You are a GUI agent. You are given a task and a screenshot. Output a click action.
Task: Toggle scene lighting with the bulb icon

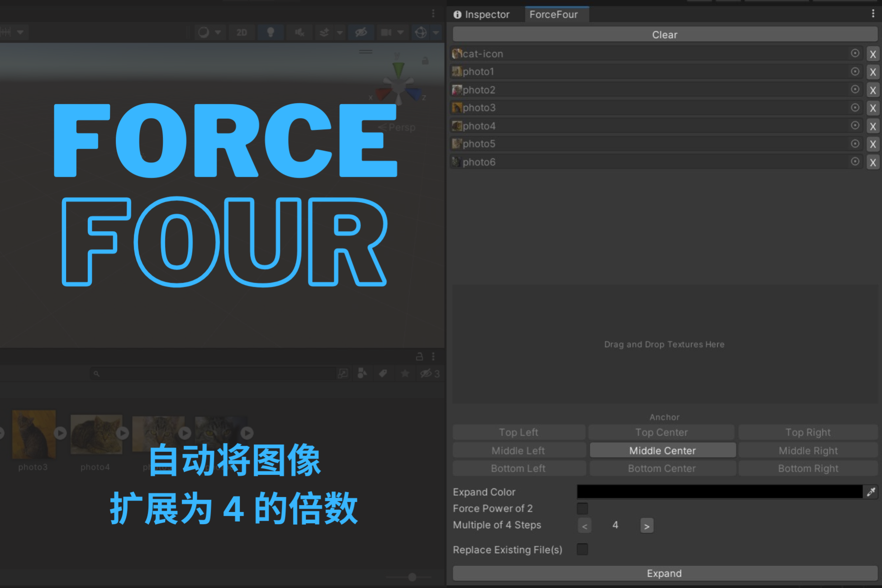coord(270,33)
